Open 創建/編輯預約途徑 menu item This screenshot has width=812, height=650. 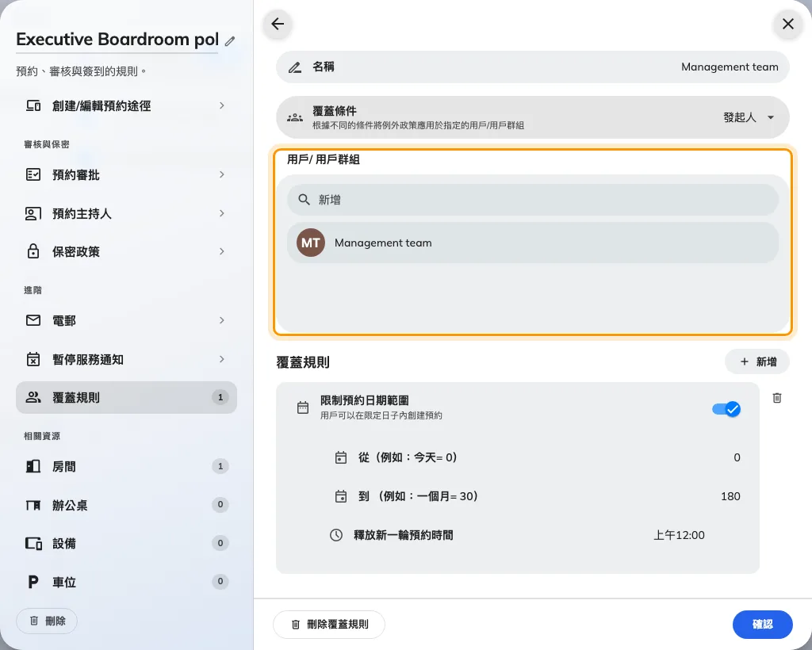coord(126,105)
